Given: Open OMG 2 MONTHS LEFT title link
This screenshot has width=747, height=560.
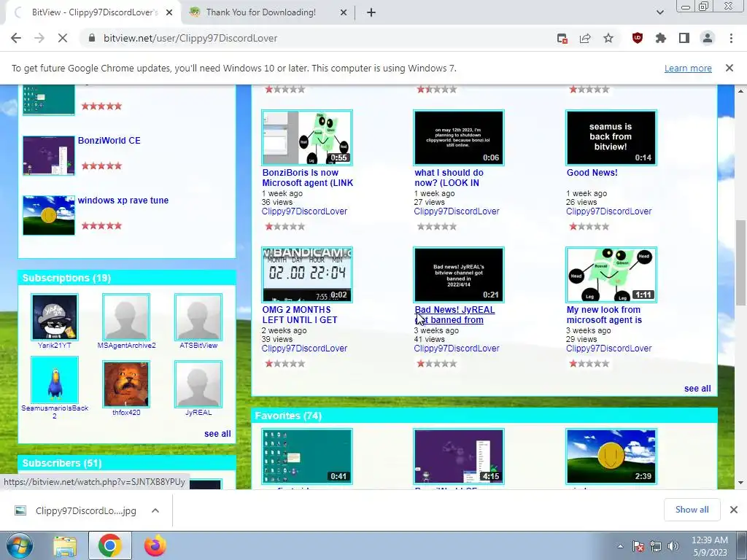Looking at the screenshot, I should click(x=300, y=315).
